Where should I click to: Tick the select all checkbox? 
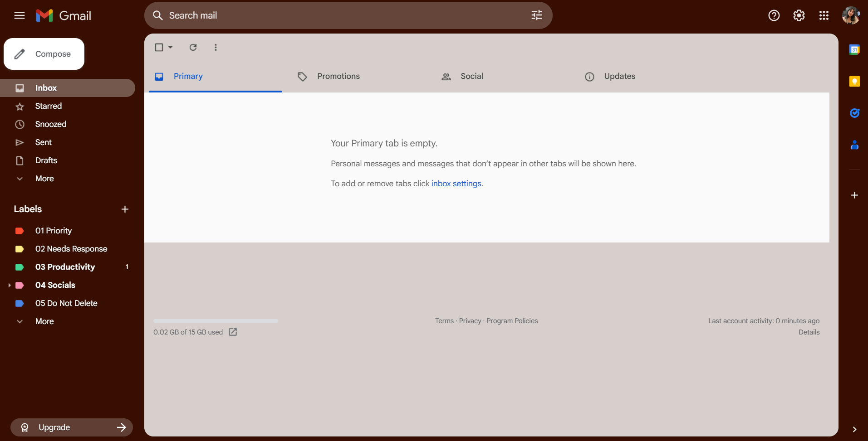(x=159, y=47)
